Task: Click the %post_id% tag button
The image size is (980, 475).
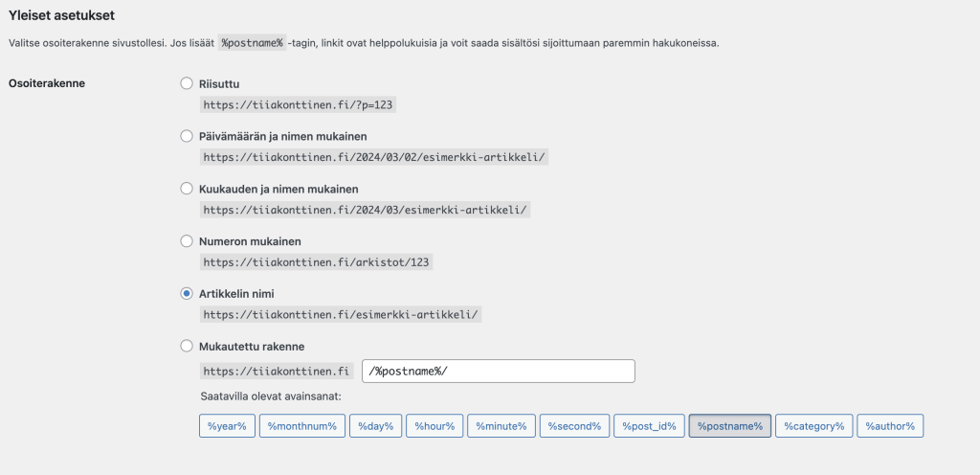Action: [650, 426]
